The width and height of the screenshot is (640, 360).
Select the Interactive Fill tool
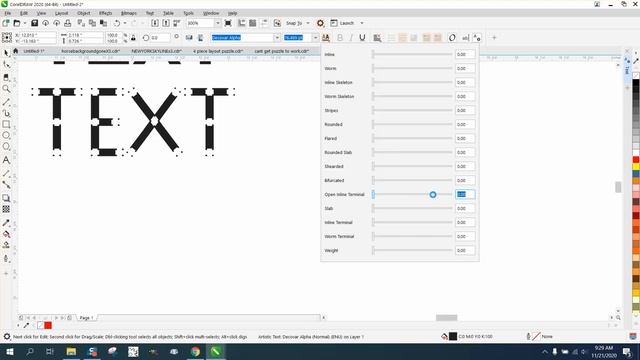tap(6, 234)
